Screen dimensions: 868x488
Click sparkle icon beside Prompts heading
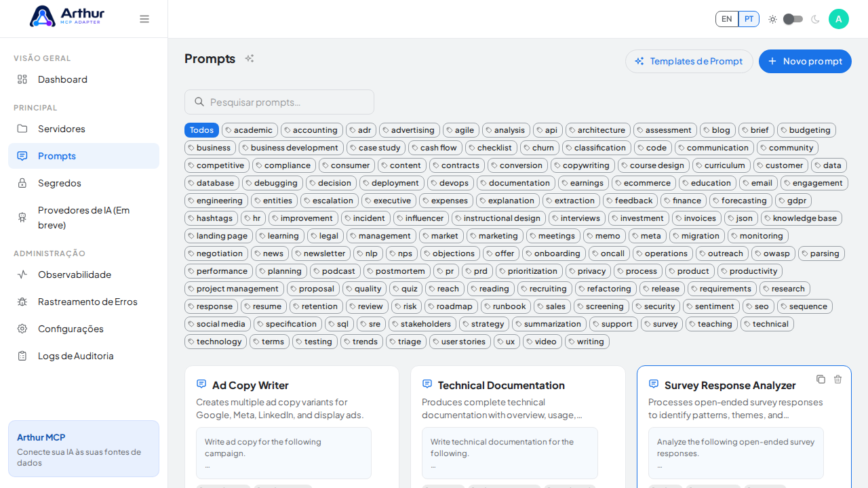coord(250,58)
